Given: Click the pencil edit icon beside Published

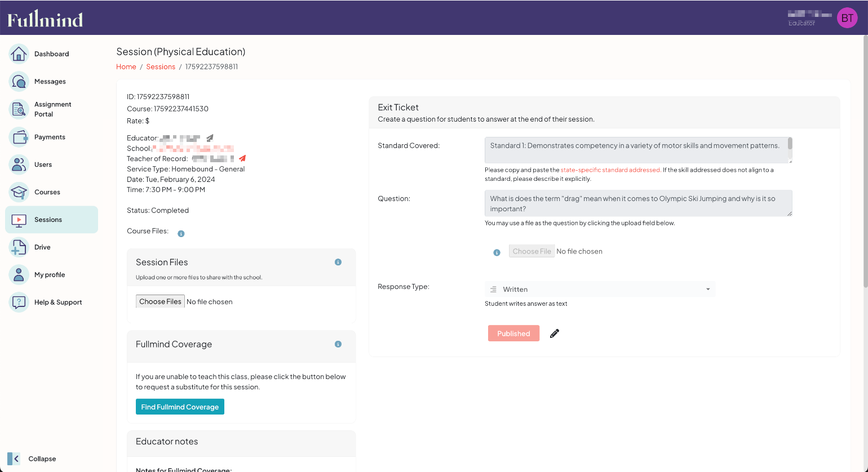Looking at the screenshot, I should click(555, 333).
